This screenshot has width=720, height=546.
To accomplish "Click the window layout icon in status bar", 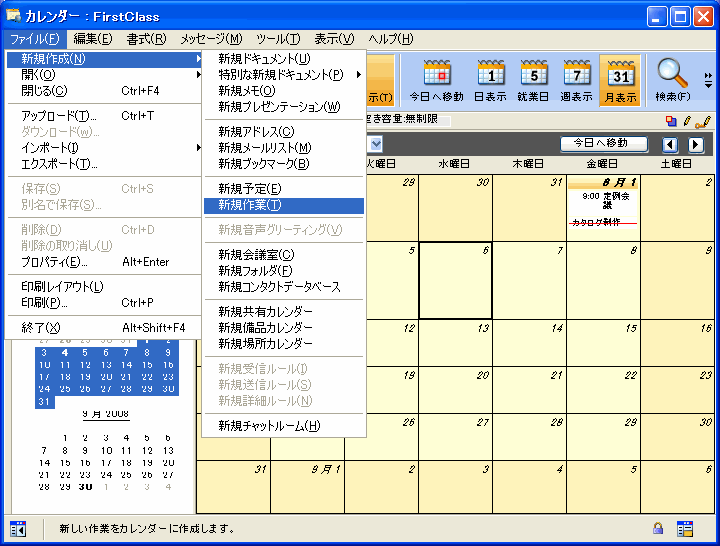I will (x=685, y=528).
